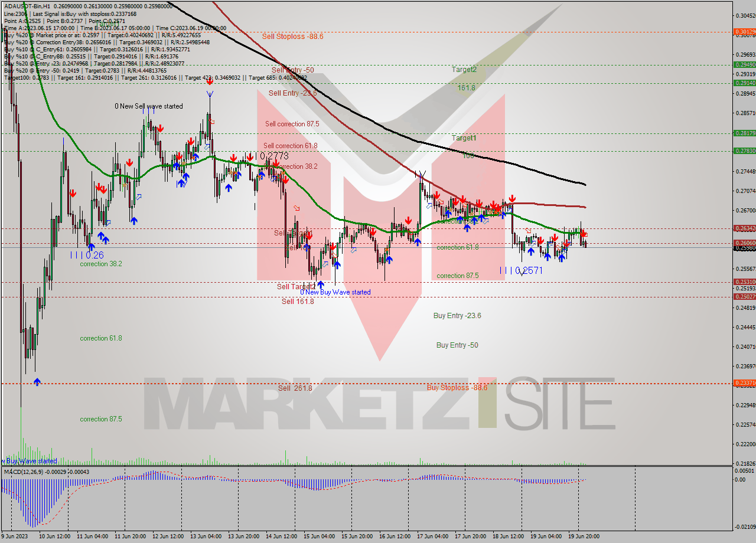The height and width of the screenshot is (543, 756).
Task: Click the 'Buy Stoploss -88.6' label
Action: pos(457,388)
